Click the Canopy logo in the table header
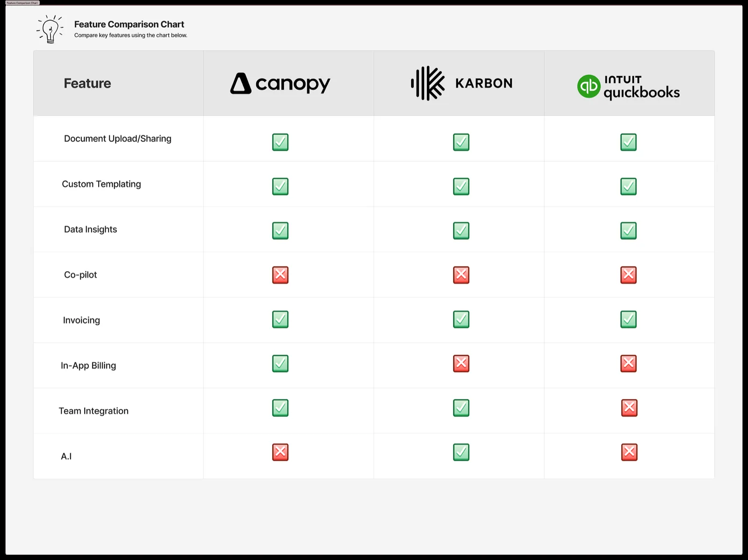This screenshot has height=560, width=748. (280, 84)
